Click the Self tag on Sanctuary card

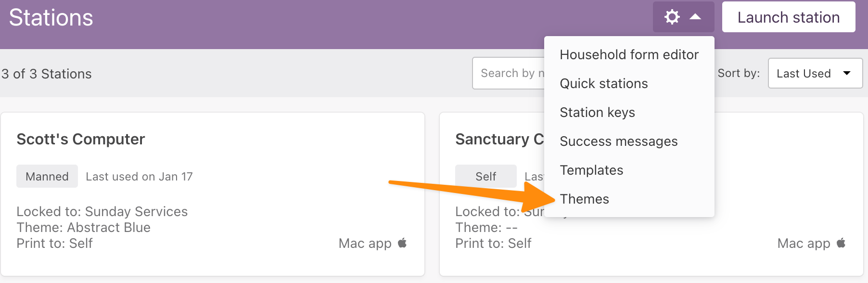point(486,176)
